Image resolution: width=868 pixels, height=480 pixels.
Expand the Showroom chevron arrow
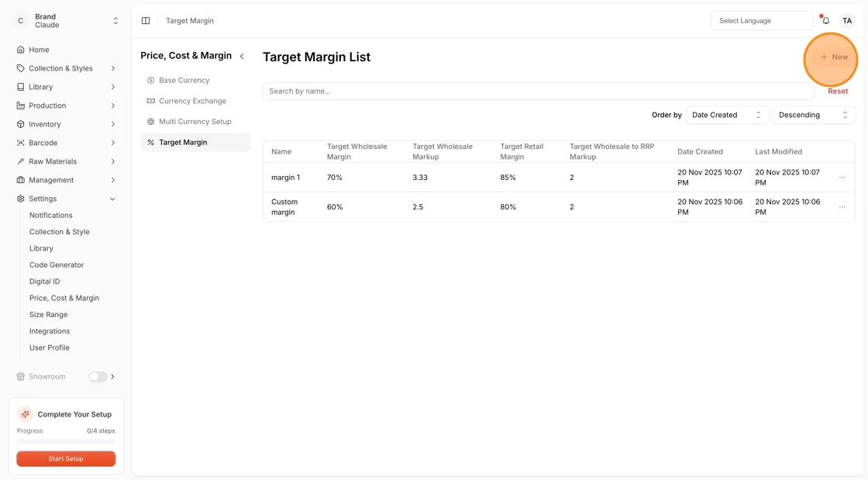(x=113, y=376)
